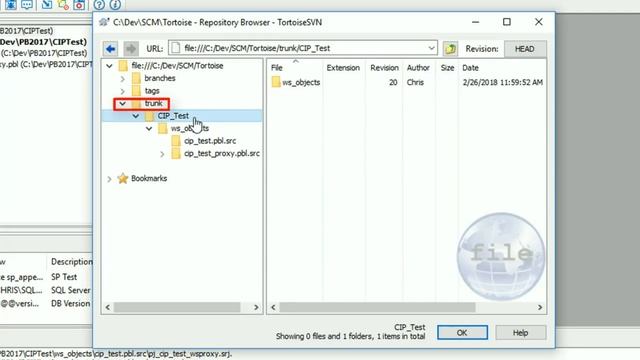Click the file list horizontal scrollbar thumb
Viewport: 640px width, 360px height.
[x=377, y=307]
